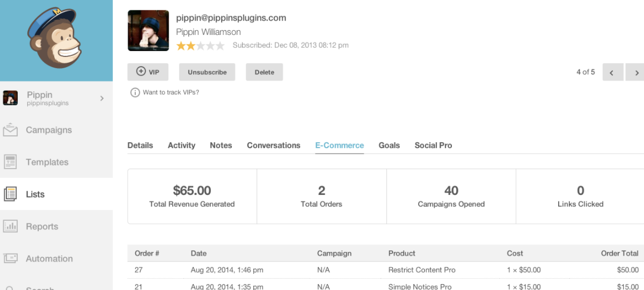Click the $50.00 order total
The image size is (644, 290).
click(x=628, y=270)
